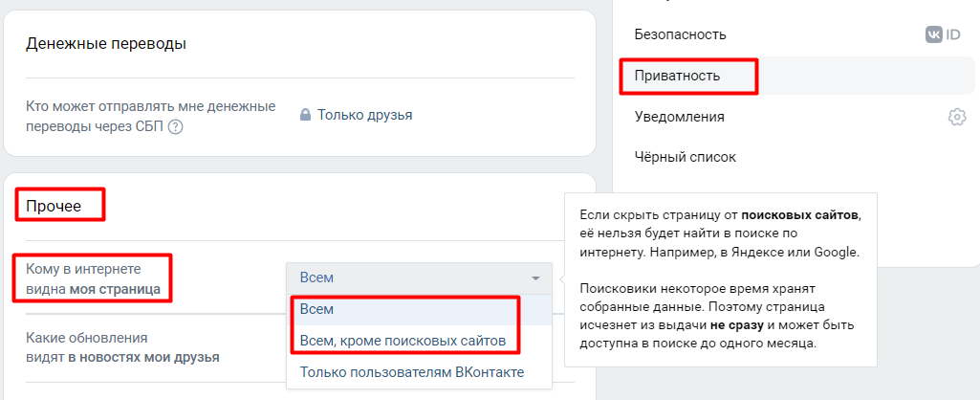
Task: Open notification settings via the gear icon
Action: (956, 117)
